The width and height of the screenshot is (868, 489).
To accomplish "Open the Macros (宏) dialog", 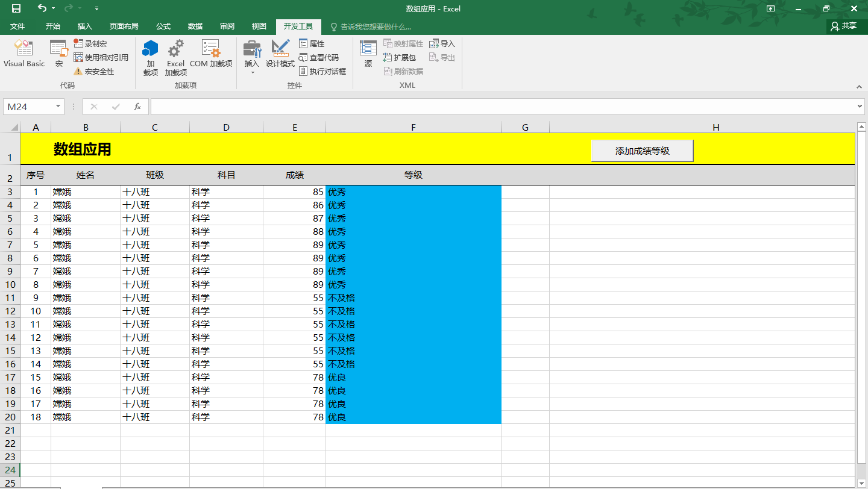I will 59,54.
